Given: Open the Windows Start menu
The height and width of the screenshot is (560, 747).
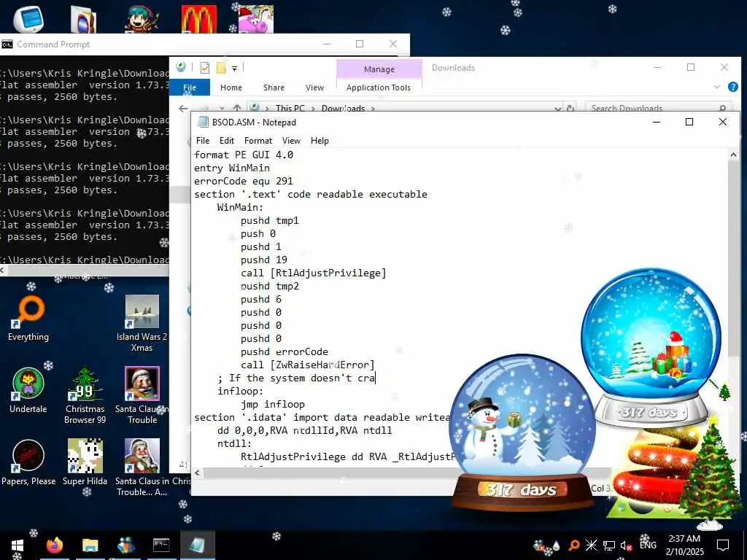Looking at the screenshot, I should 18,545.
